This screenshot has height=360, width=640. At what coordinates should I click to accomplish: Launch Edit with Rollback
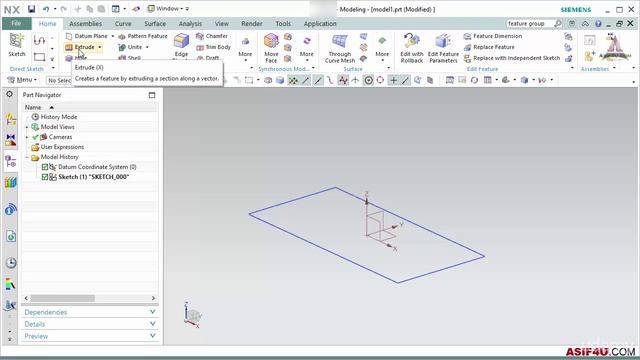click(411, 48)
